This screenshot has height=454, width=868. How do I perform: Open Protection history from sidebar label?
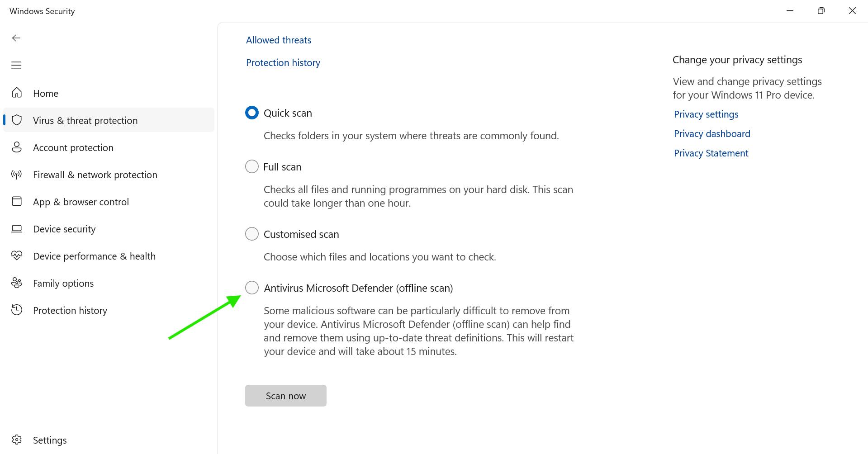[x=70, y=310]
